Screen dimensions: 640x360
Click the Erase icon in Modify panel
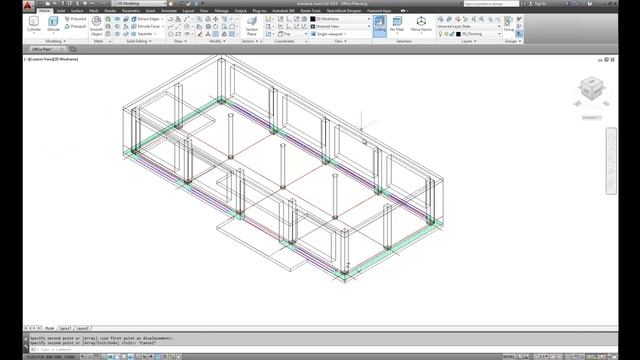click(x=200, y=34)
